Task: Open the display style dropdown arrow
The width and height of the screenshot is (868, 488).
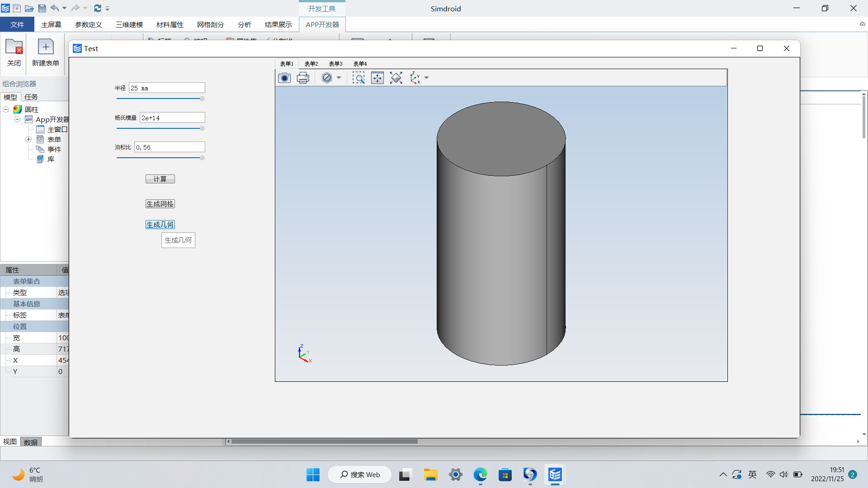Action: click(x=339, y=78)
